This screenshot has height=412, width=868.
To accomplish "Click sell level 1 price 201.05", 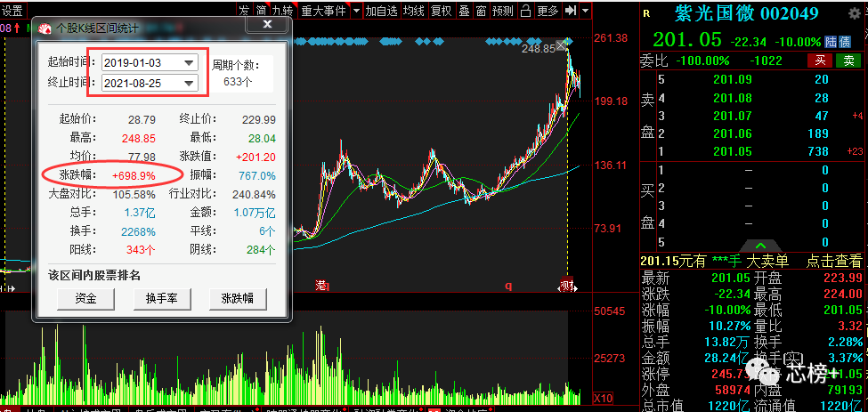I will click(733, 151).
